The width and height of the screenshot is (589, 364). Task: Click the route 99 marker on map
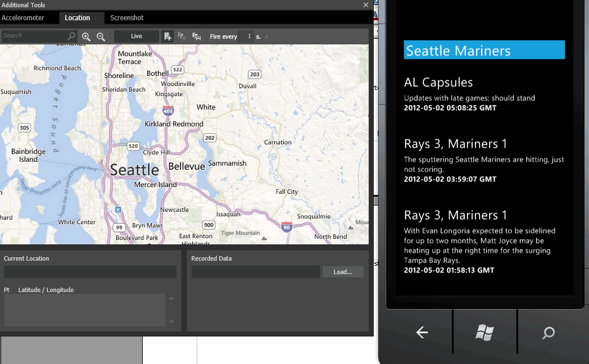coord(119,228)
